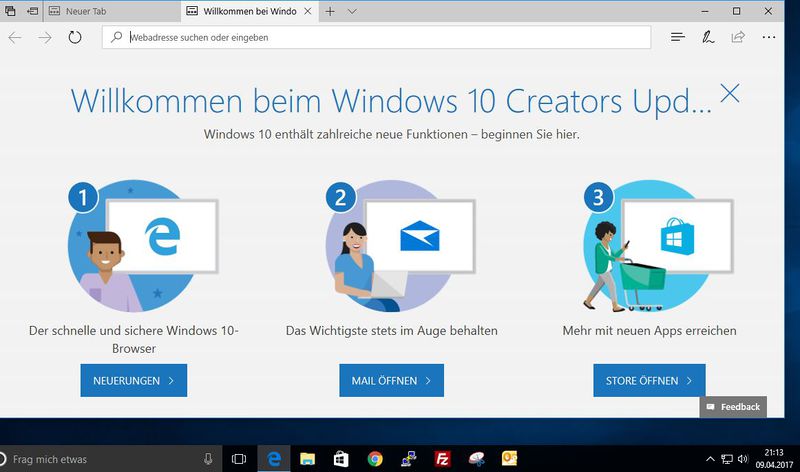The height and width of the screenshot is (472, 800).
Task: Show tabs you've set aside
Action: [10, 11]
